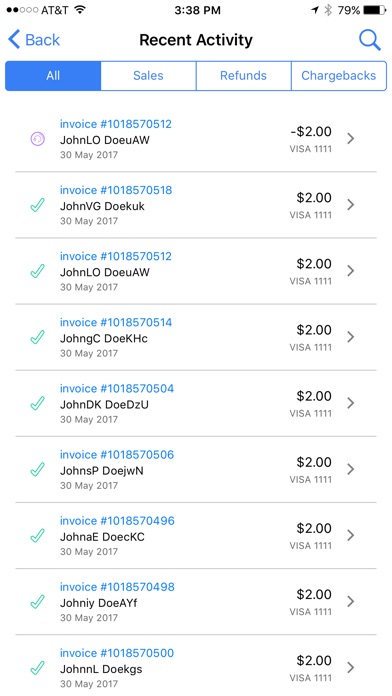Tap the purple refund icon for invoice #1018570512
Viewport: 392px width, 696px height.
coord(37,139)
